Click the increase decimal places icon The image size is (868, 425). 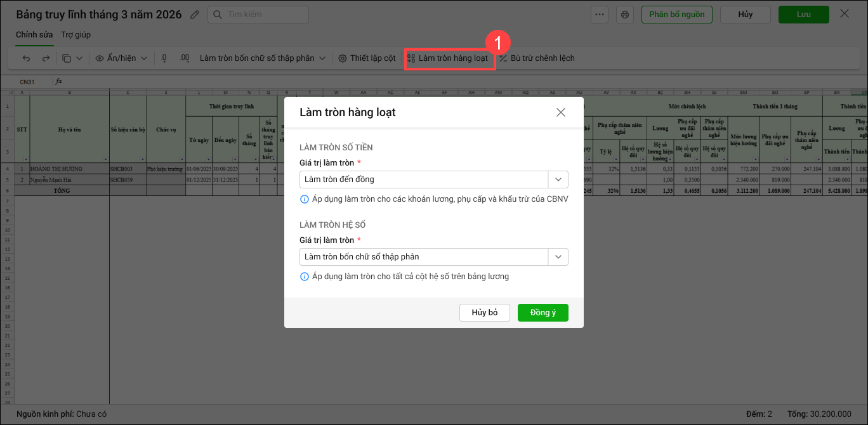[185, 58]
